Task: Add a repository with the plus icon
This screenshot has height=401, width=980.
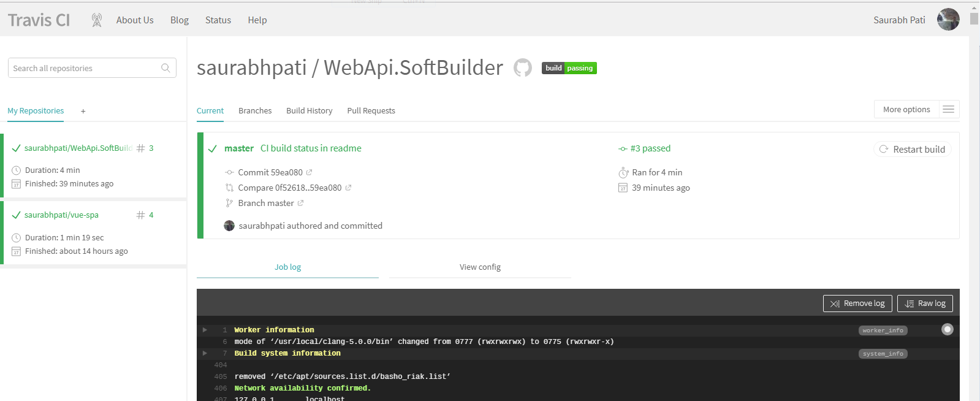Action: coord(83,111)
